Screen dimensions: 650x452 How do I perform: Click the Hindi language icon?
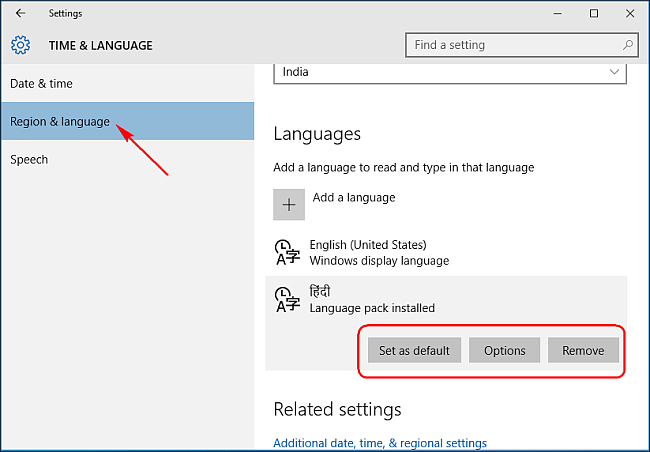point(285,299)
